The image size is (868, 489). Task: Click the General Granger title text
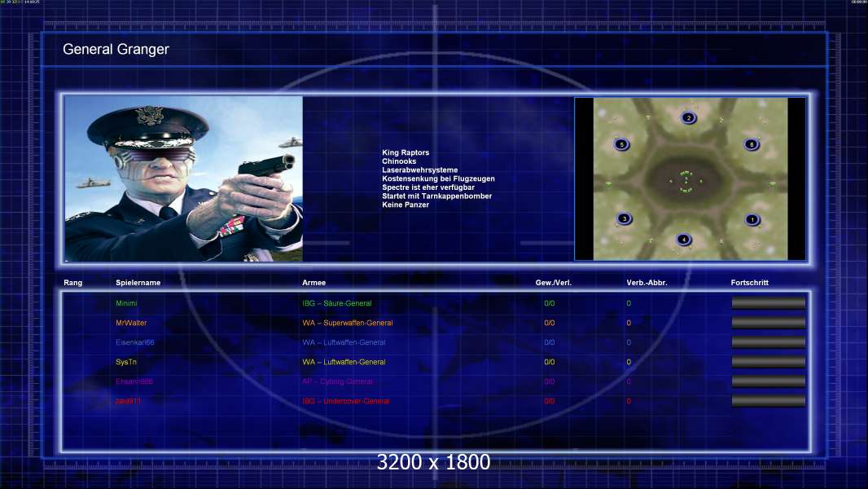click(116, 49)
